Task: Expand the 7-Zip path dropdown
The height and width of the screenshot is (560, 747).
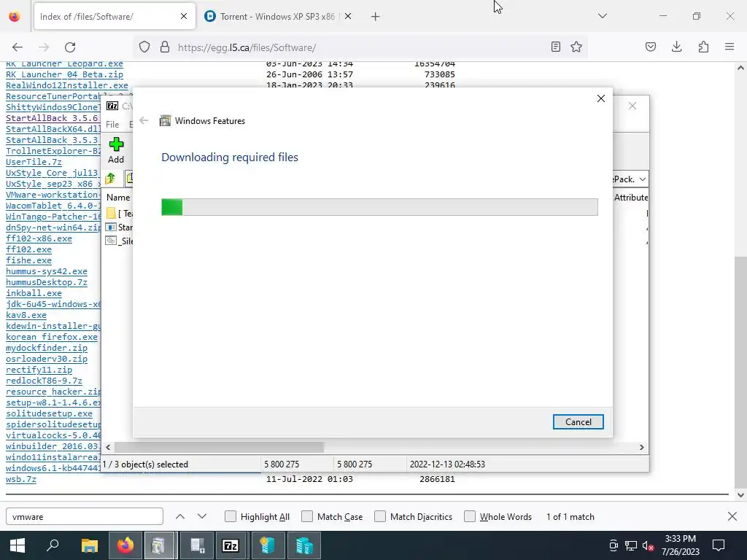Action: point(642,179)
